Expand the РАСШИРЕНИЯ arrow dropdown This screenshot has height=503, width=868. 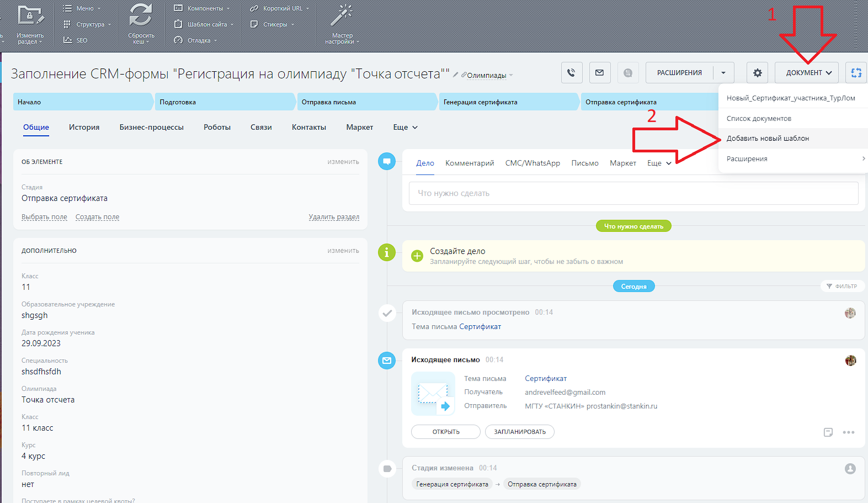click(x=723, y=72)
